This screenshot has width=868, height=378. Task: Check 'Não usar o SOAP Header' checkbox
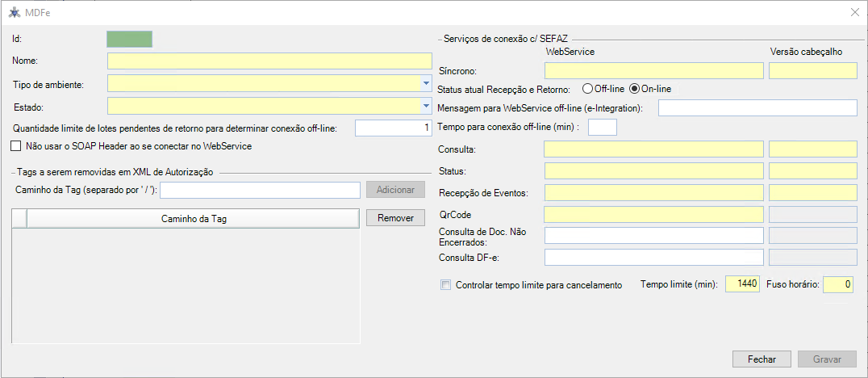pos(16,146)
